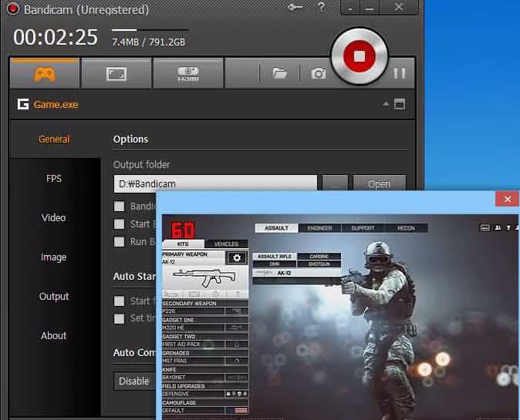Open the output folder icon in toolbar
This screenshot has height=420, width=520.
point(279,73)
